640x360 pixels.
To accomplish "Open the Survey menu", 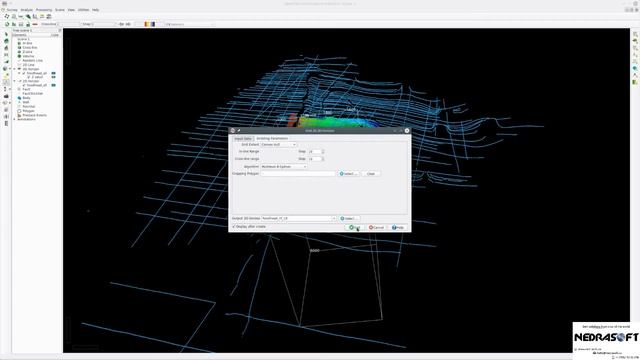I will [x=11, y=10].
